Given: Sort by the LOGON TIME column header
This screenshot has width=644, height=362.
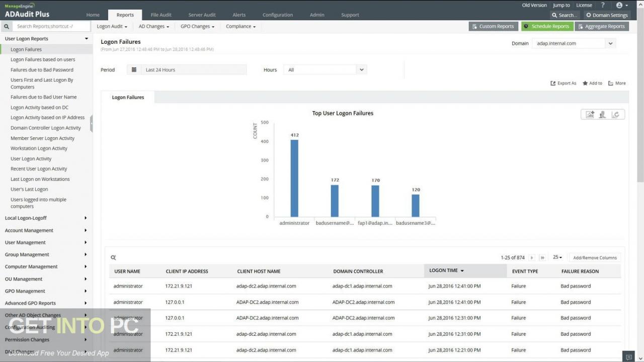Looking at the screenshot, I should (465, 270).
